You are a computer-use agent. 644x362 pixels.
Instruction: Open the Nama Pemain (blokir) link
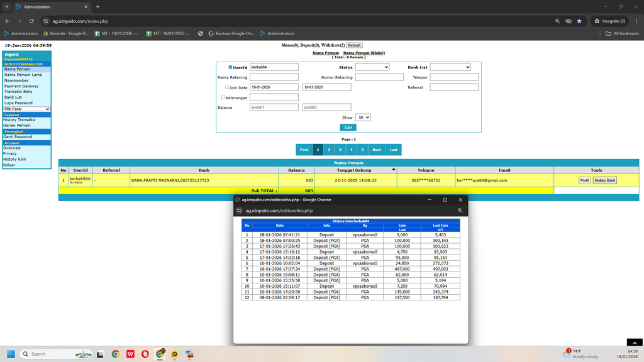coord(364,53)
